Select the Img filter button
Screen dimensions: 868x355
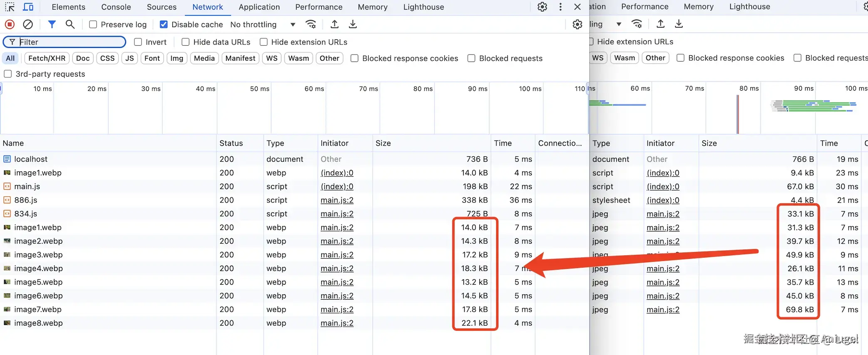177,58
